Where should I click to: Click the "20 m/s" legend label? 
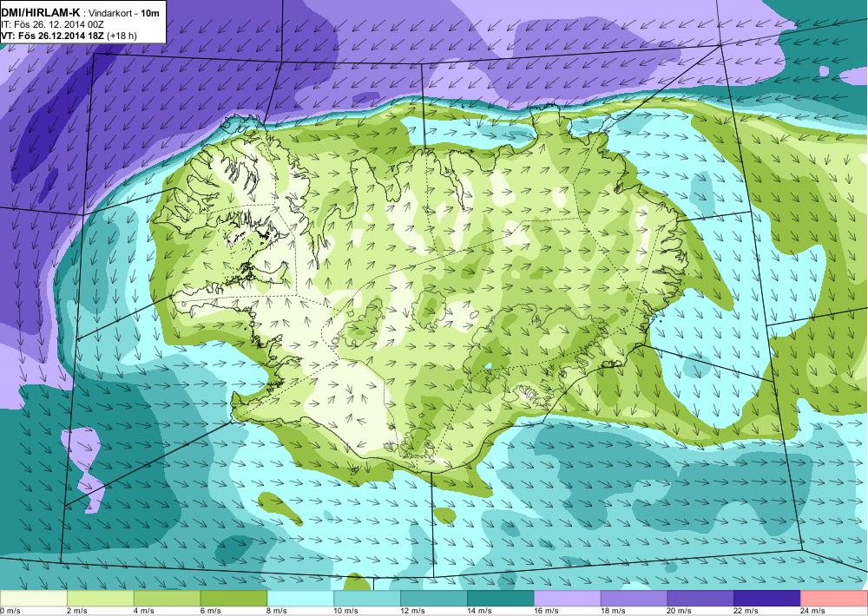point(680,611)
